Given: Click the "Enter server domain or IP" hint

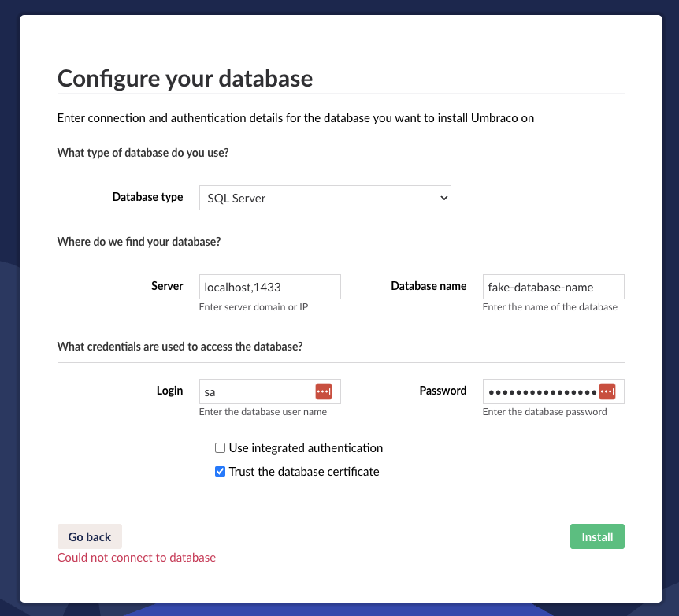Looking at the screenshot, I should tap(254, 307).
